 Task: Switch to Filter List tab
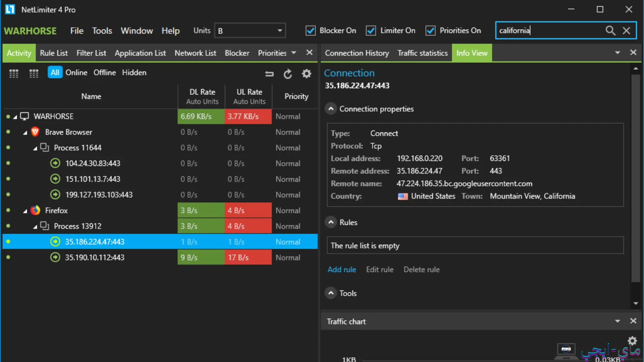(x=91, y=53)
